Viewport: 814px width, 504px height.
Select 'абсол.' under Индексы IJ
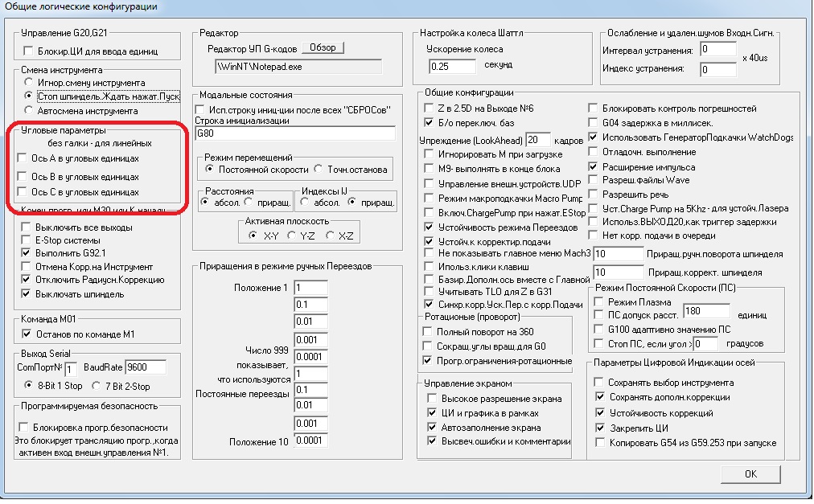click(305, 202)
